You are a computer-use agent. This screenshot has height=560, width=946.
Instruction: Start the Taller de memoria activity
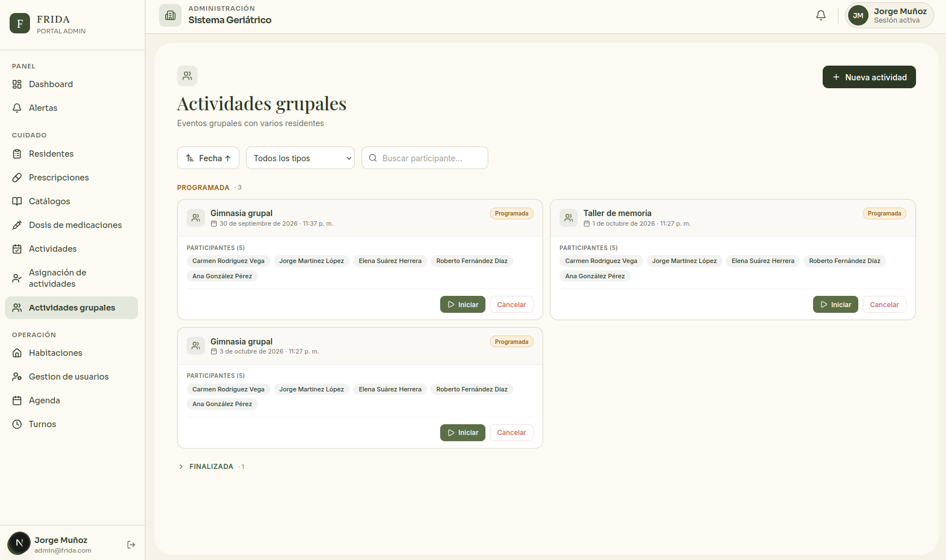[836, 304]
